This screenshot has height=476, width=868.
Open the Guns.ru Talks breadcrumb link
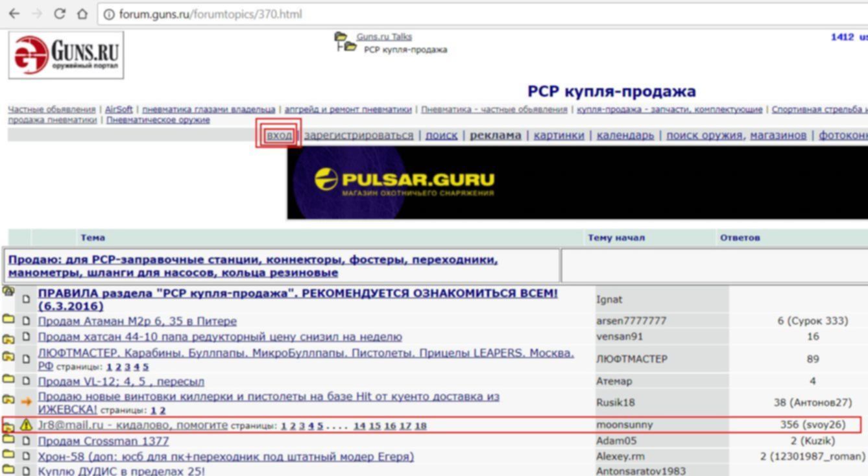(383, 37)
